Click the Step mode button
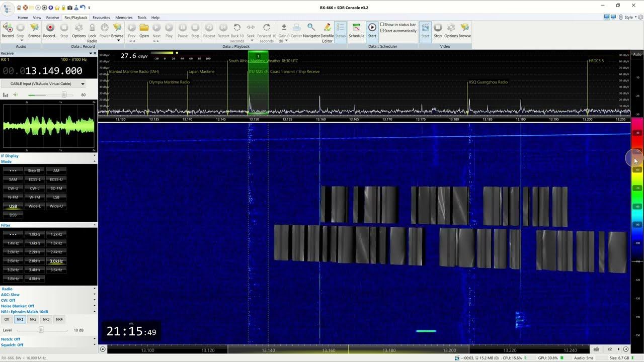This screenshot has width=644, height=362. pos(35,170)
